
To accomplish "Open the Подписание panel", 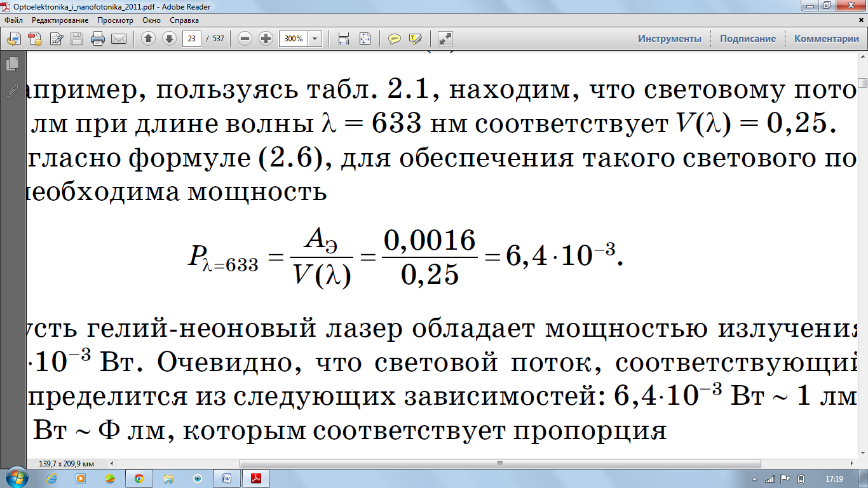I will click(x=748, y=39).
